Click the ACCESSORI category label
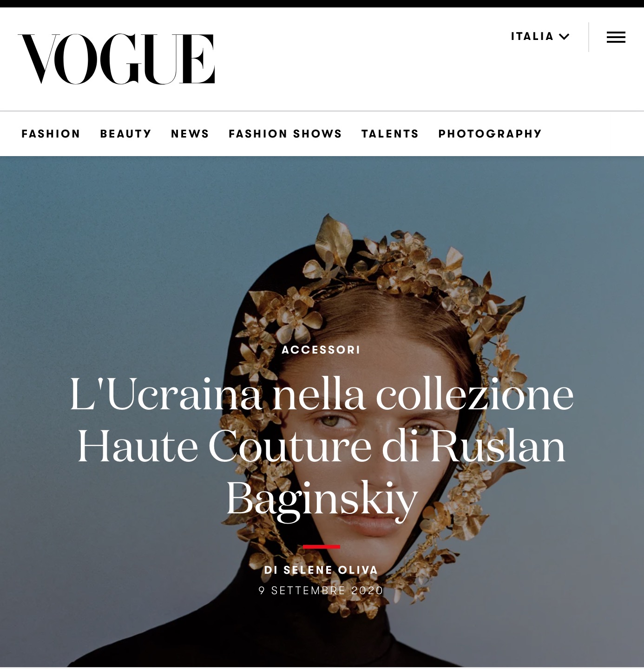644x669 pixels. (321, 350)
